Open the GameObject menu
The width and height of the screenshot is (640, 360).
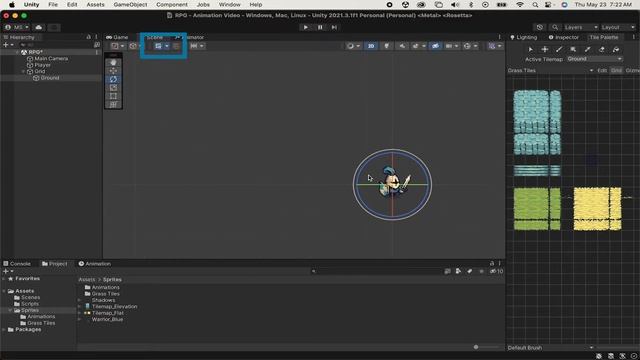point(130,4)
